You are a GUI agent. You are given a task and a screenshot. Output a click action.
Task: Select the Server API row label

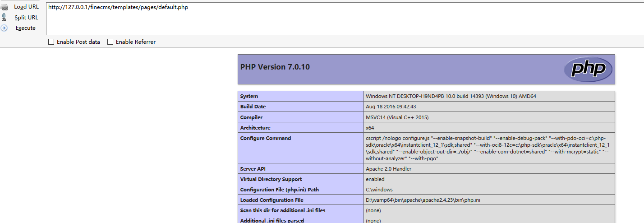[x=254, y=169]
